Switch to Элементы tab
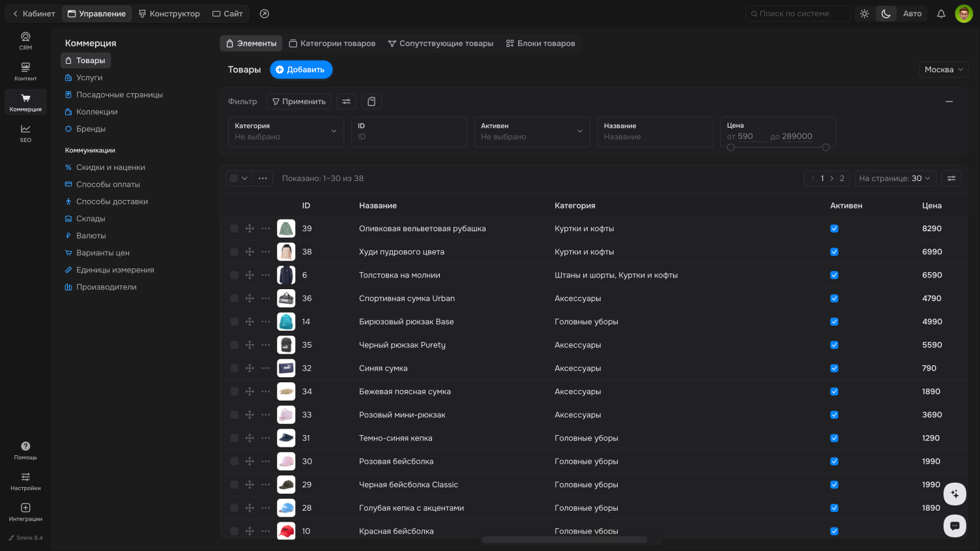This screenshot has width=980, height=551. 251,44
